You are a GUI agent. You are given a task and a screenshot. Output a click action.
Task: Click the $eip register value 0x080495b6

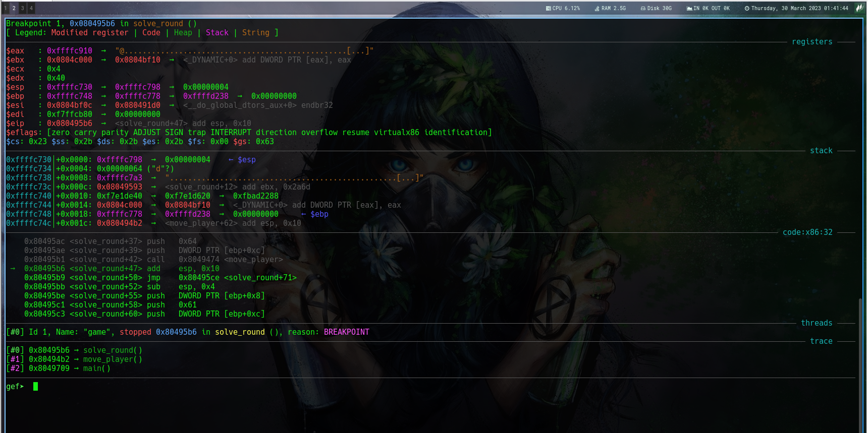coord(70,123)
